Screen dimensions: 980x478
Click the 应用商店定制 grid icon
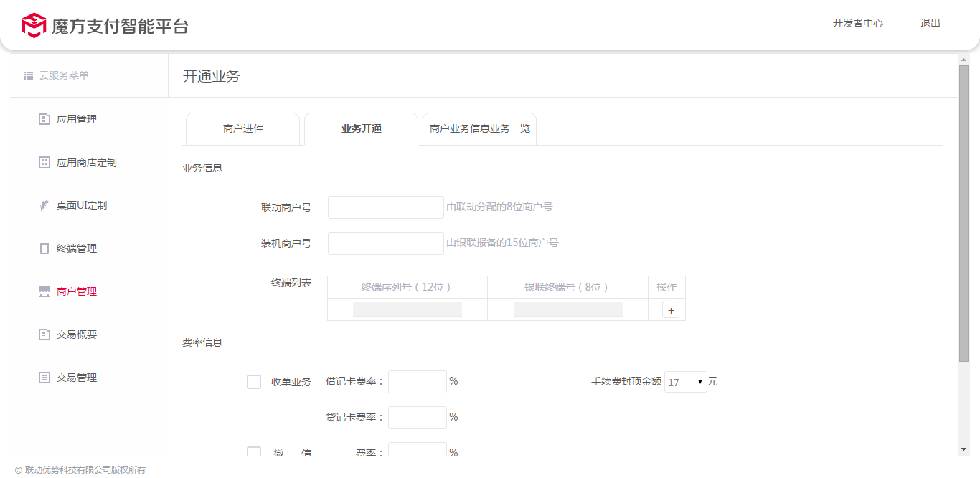point(44,162)
